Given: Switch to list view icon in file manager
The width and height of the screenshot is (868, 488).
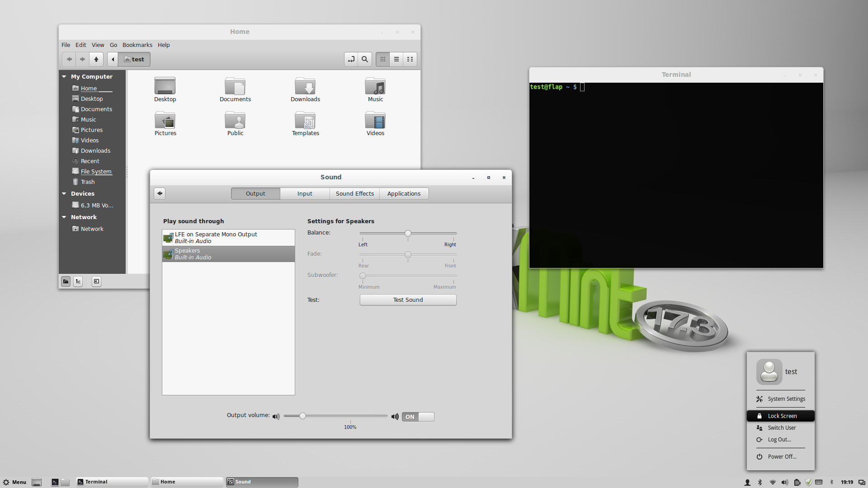Looking at the screenshot, I should (396, 59).
